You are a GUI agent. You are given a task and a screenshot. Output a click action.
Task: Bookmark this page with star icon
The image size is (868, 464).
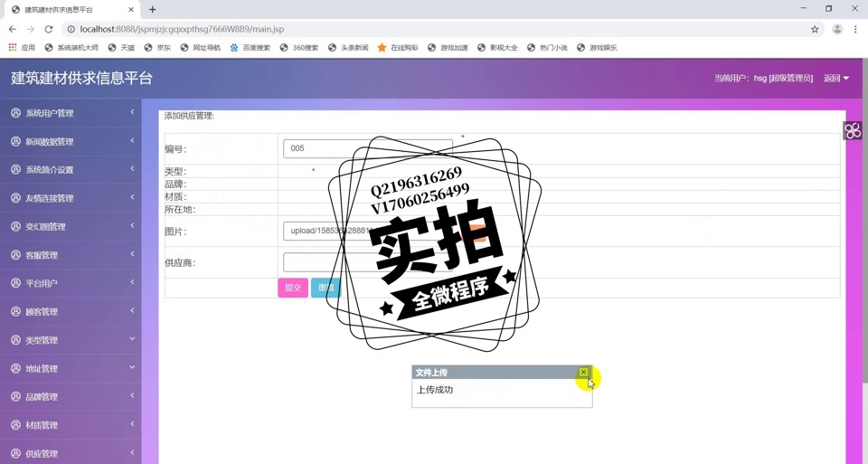pos(814,29)
